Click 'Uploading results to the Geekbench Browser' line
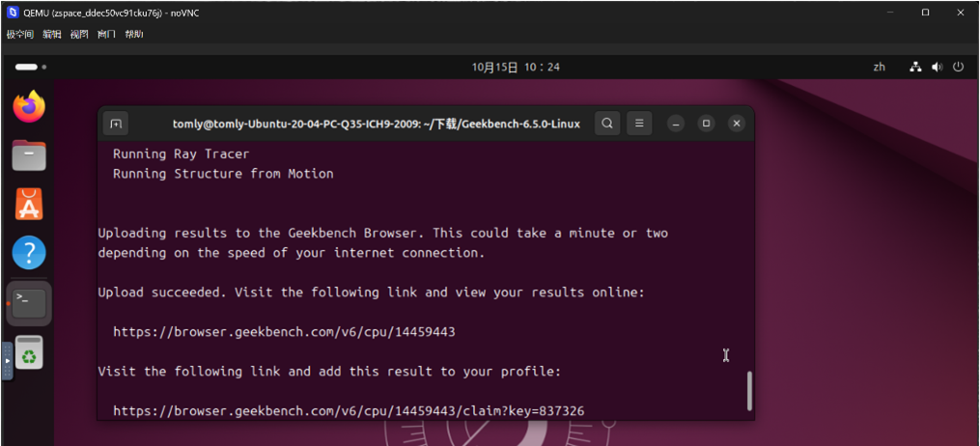This screenshot has width=980, height=446. (383, 233)
